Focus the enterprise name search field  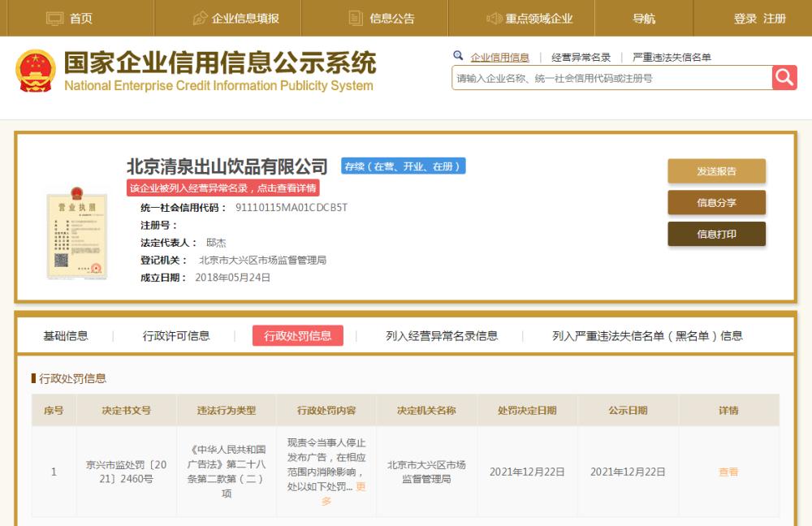click(611, 78)
